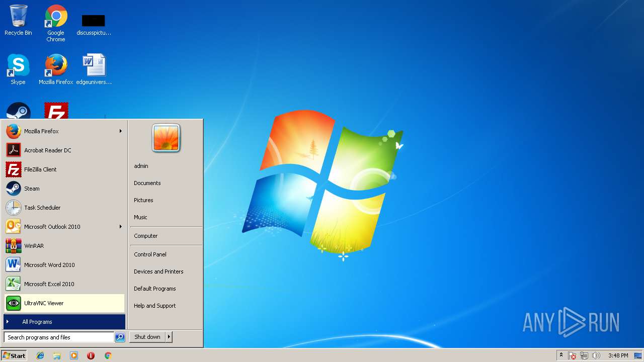Click the Start button
This screenshot has width=644, height=362.
click(x=14, y=355)
